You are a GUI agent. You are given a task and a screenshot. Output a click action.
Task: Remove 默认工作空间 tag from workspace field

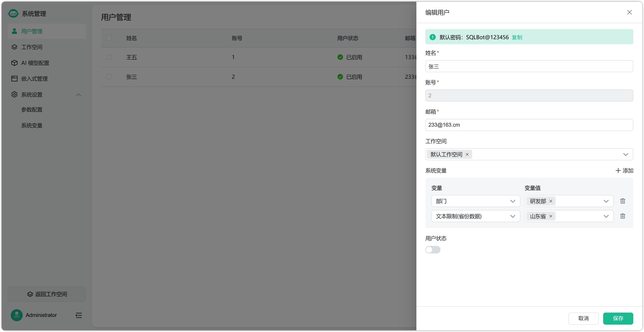tap(467, 154)
